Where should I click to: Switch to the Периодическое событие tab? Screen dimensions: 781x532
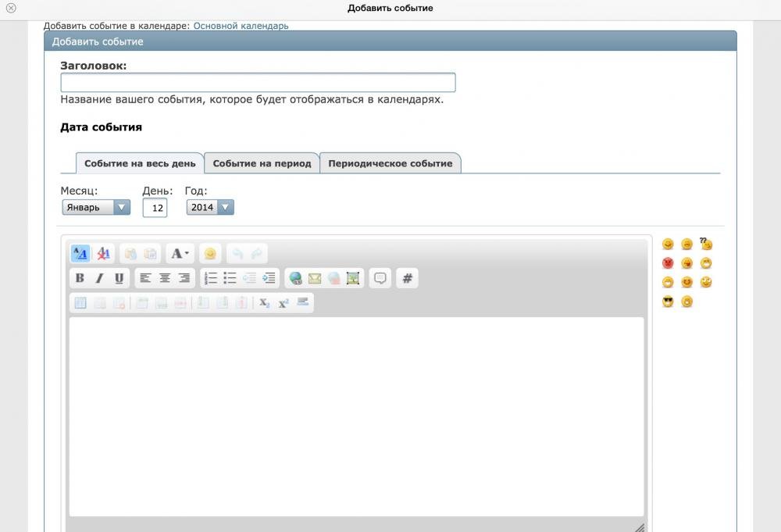click(390, 163)
